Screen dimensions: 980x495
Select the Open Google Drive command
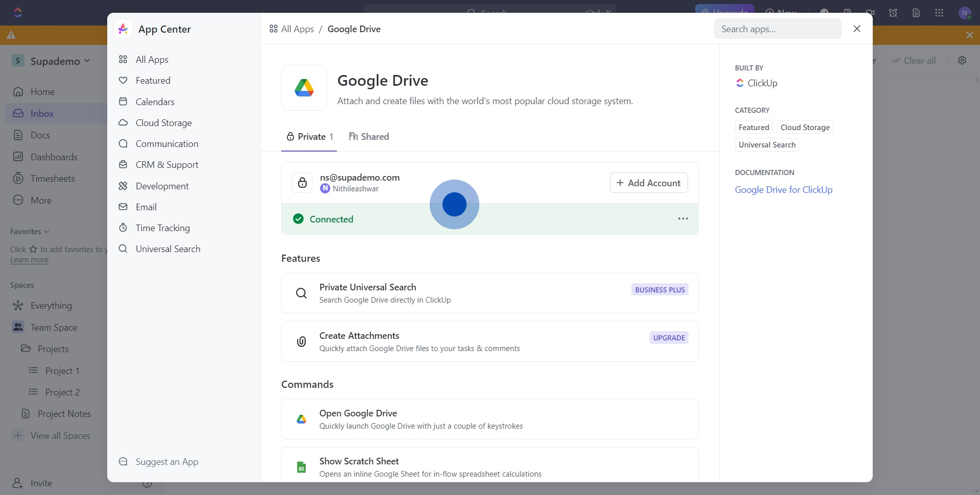pyautogui.click(x=489, y=419)
